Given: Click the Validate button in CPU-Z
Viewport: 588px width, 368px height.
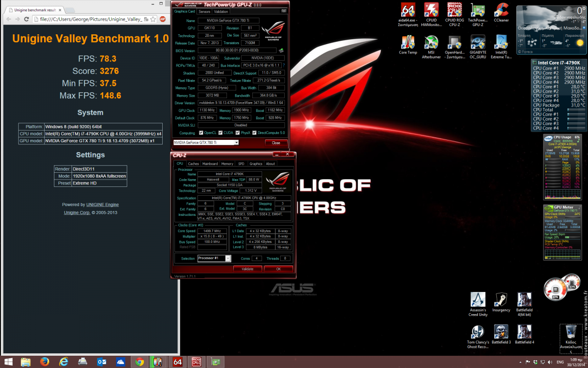Looking at the screenshot, I should [247, 269].
